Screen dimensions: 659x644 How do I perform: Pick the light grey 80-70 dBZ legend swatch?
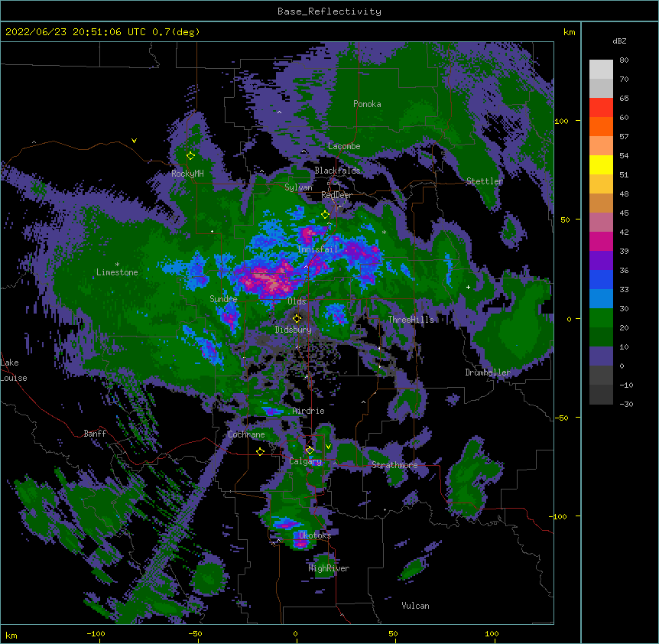(x=601, y=70)
